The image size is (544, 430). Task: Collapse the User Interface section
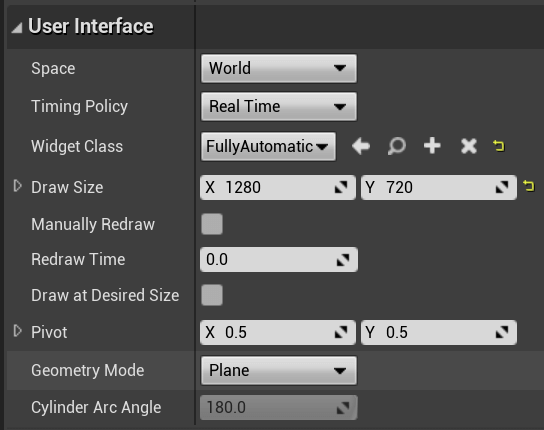(x=17, y=27)
